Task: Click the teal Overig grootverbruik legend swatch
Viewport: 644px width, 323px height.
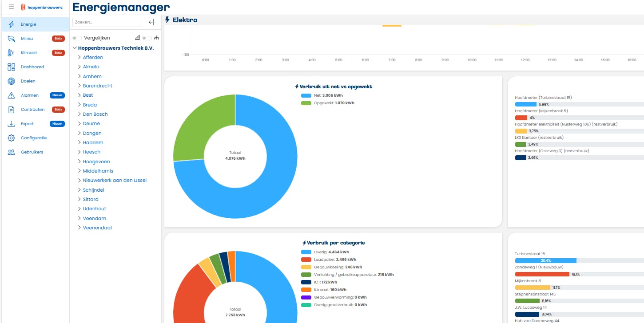Action: 306,305
